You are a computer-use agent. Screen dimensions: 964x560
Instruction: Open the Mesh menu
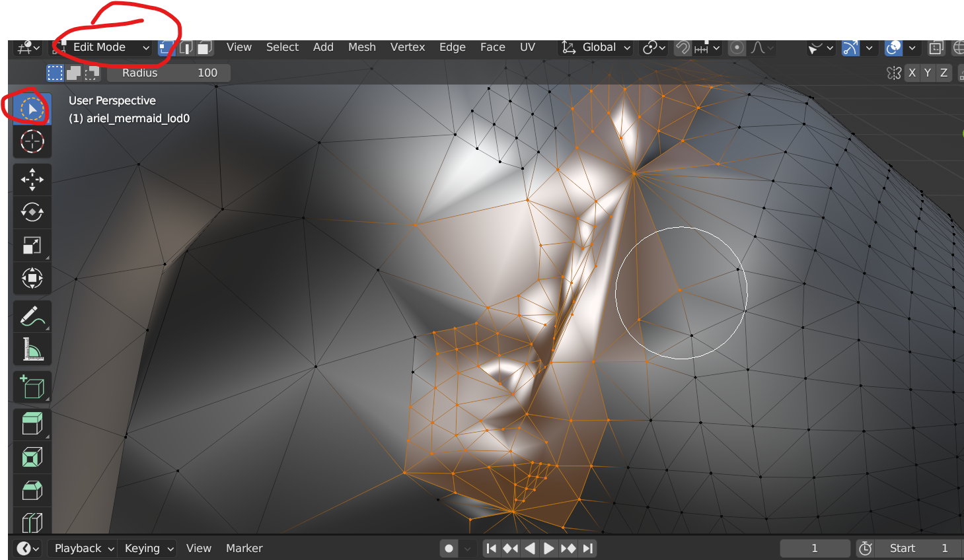[x=362, y=48]
